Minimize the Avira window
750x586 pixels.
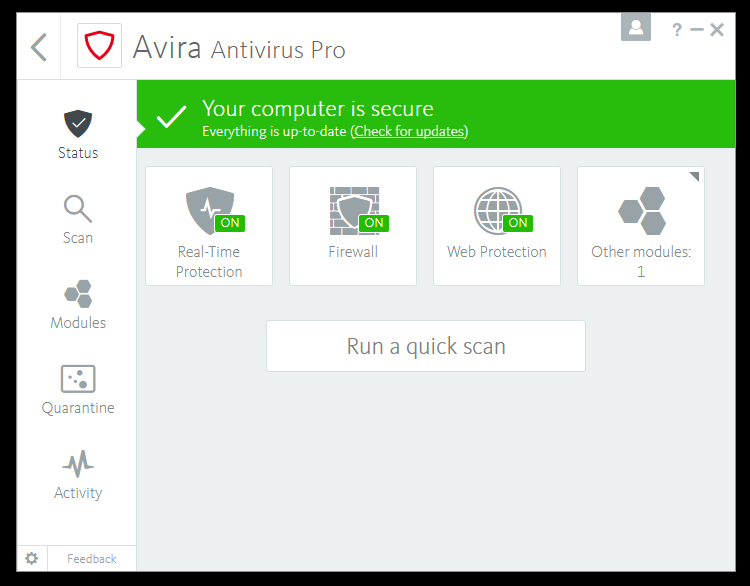(697, 30)
